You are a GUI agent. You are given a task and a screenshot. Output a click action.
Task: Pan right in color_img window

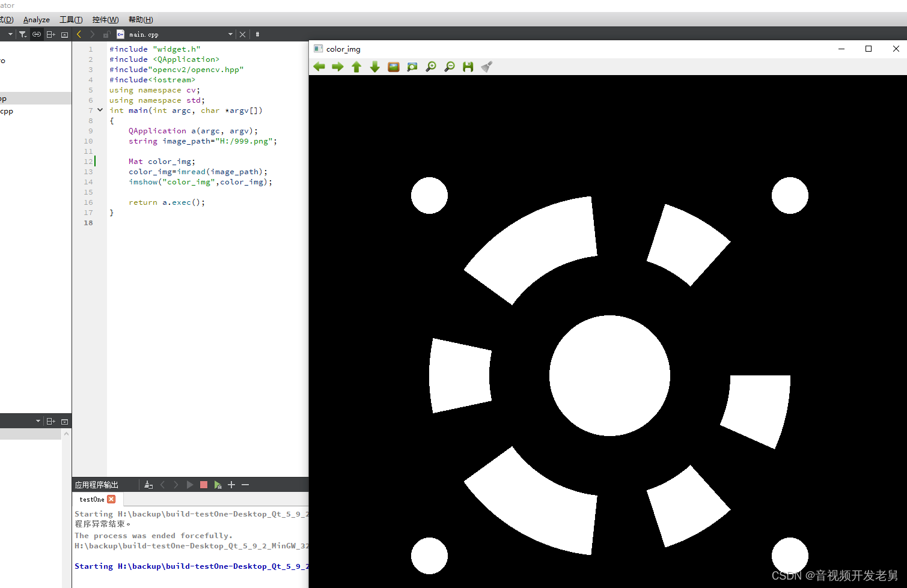338,67
